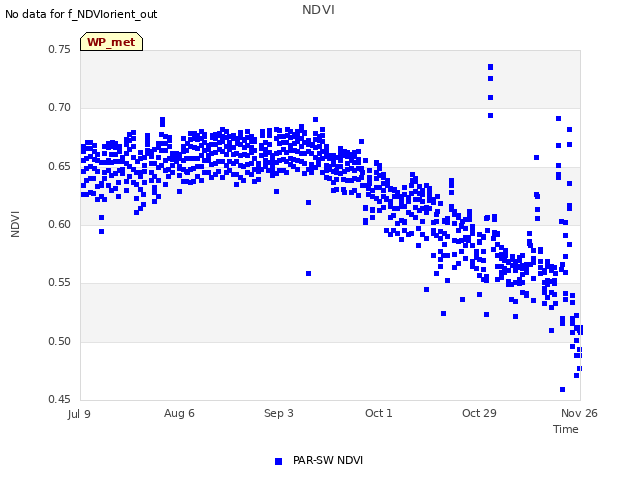Click the 'No data for f_NDVIorient_out' message
This screenshot has width=640, height=480.
point(81,14)
